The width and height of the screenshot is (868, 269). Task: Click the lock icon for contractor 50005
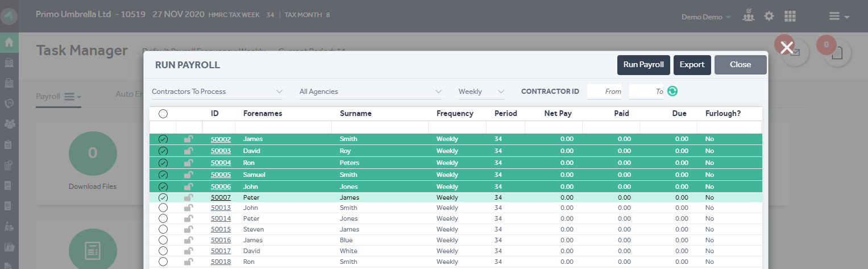tap(189, 175)
